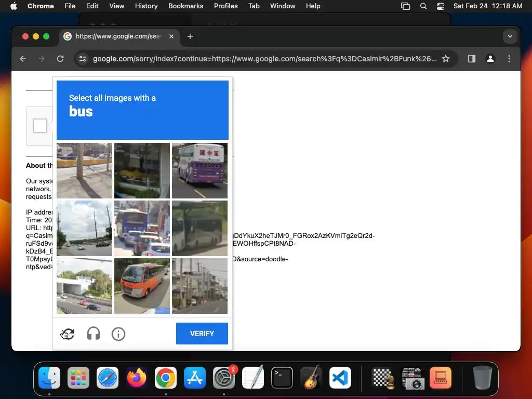The height and width of the screenshot is (399, 532).
Task: Open Launchpad from the Dock
Action: (x=78, y=378)
